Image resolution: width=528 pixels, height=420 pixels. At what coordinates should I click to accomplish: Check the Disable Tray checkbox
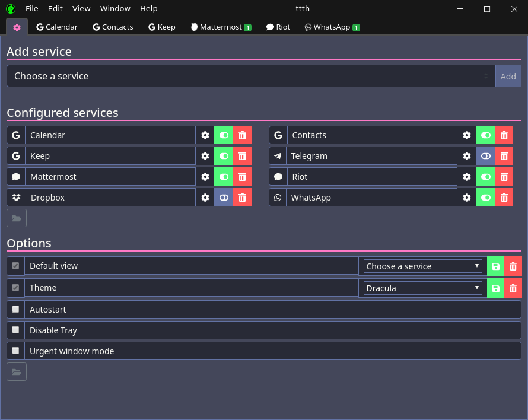click(x=15, y=330)
